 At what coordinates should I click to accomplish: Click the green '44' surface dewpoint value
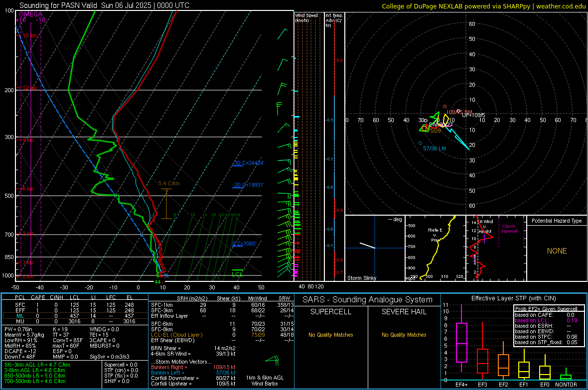(157, 282)
